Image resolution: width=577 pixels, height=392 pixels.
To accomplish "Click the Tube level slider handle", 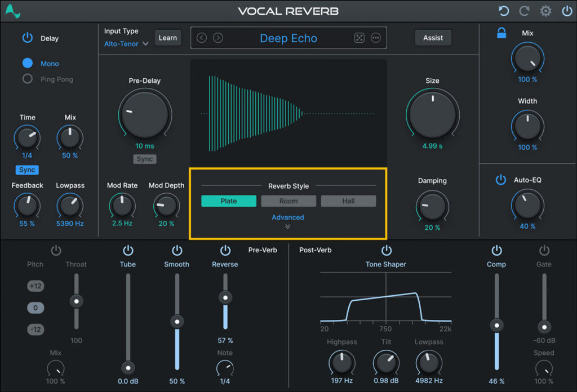I will [x=128, y=368].
